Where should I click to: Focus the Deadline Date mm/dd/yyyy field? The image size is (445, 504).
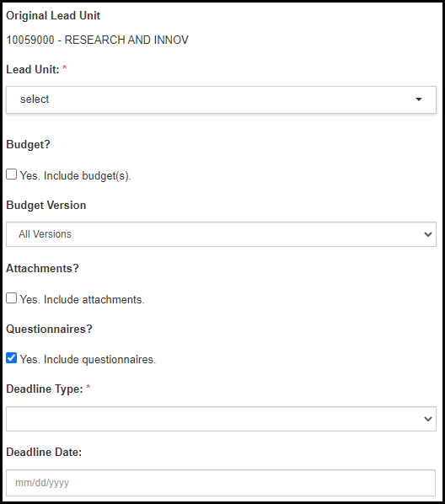tap(221, 483)
